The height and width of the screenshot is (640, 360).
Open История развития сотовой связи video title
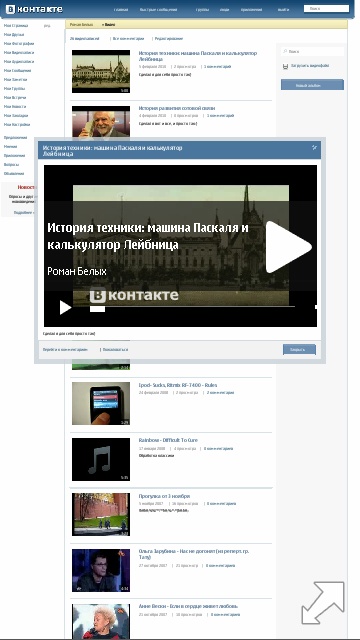tap(177, 108)
